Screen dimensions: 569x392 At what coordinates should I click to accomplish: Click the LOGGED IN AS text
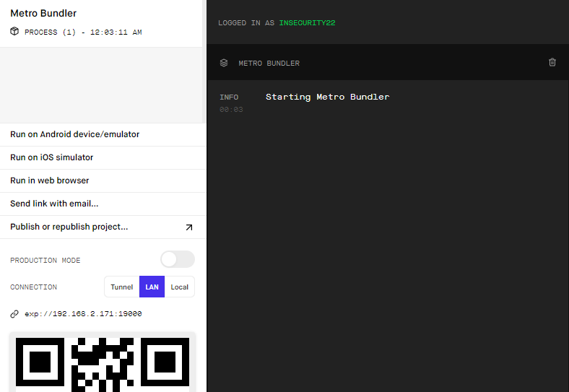coord(246,23)
